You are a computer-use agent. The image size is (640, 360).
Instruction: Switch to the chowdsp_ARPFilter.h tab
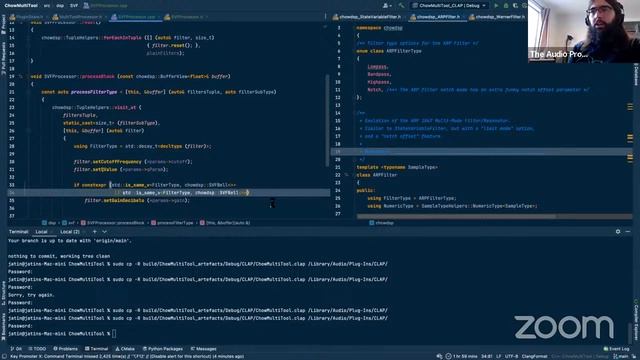click(x=437, y=17)
